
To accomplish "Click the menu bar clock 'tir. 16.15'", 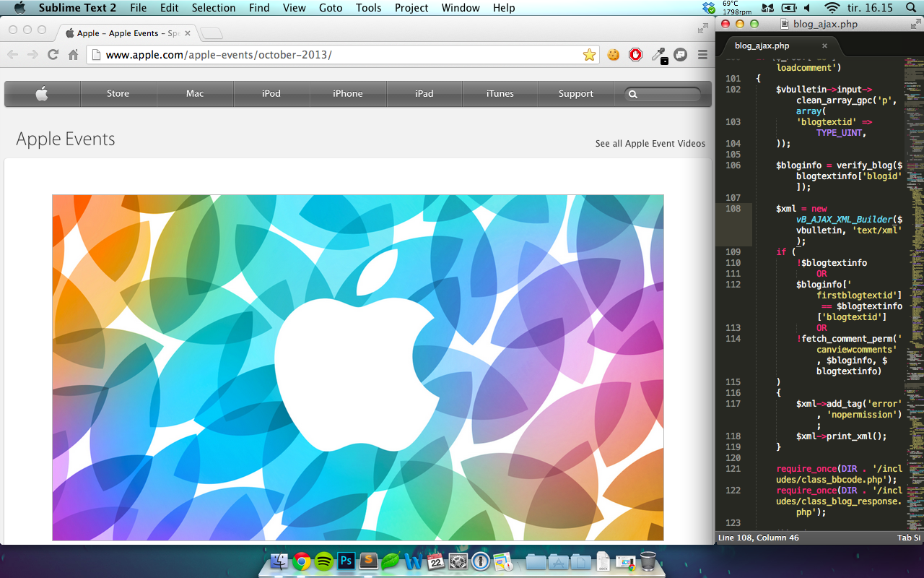I will 871,8.
